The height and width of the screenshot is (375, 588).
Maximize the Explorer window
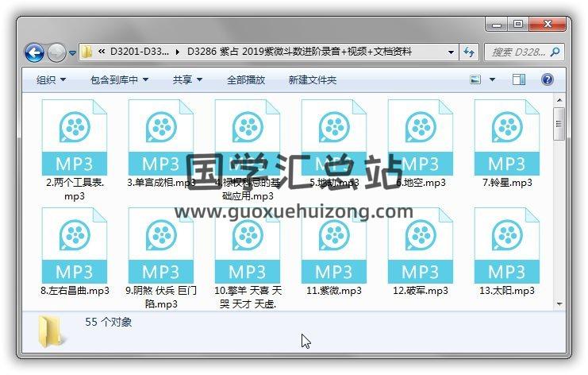pos(518,25)
